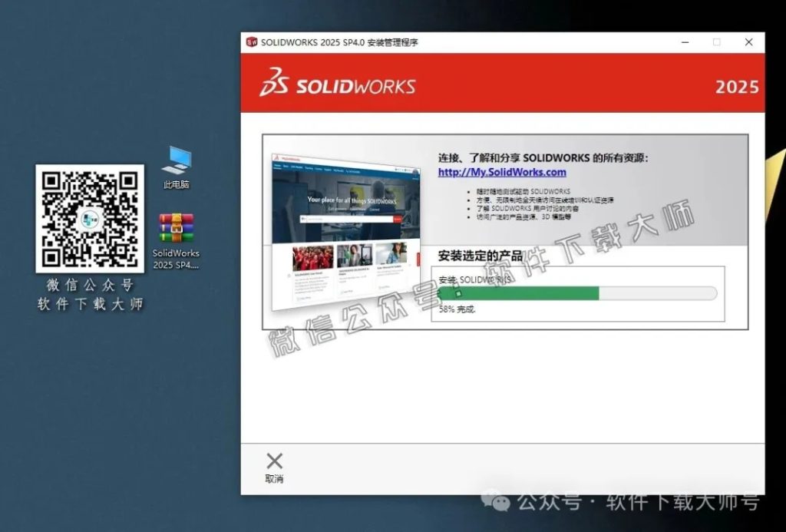Screen dimensions: 786x532
Task: Click the red search button in the preview page
Action: (x=399, y=219)
